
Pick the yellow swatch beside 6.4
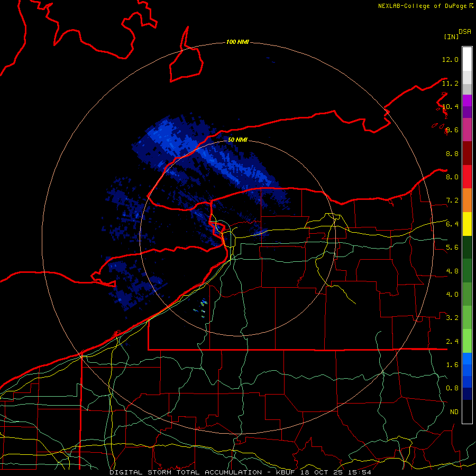pyautogui.click(x=467, y=224)
